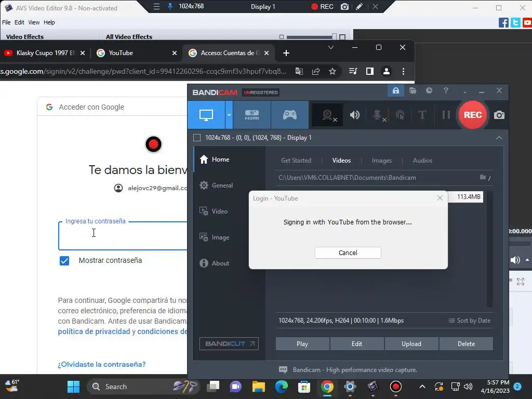Click the share page icon in Chrome
532x399 pixels.
316,71
